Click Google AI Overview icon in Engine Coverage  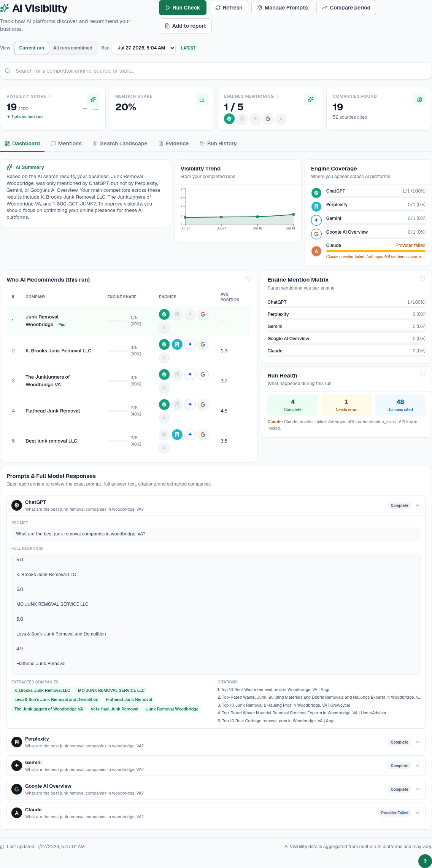tap(316, 234)
